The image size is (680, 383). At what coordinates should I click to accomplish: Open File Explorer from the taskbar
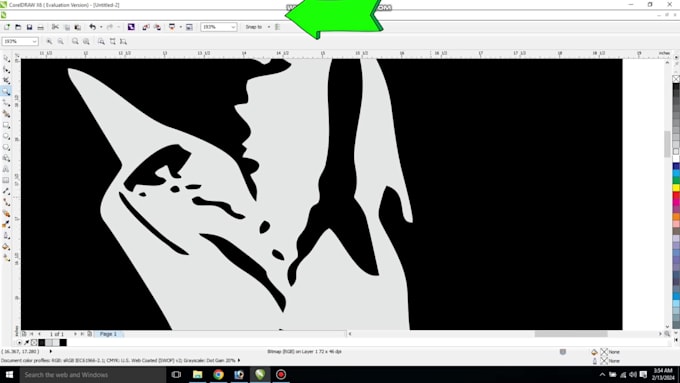point(197,374)
